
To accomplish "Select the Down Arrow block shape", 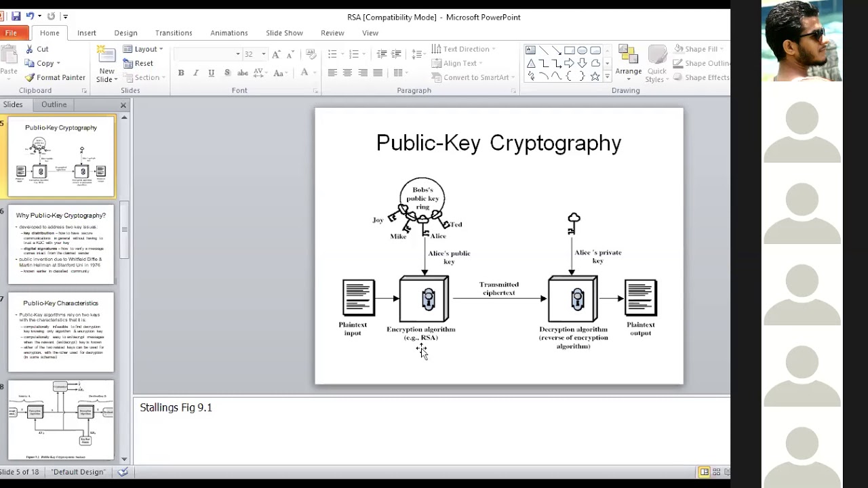I will (583, 63).
